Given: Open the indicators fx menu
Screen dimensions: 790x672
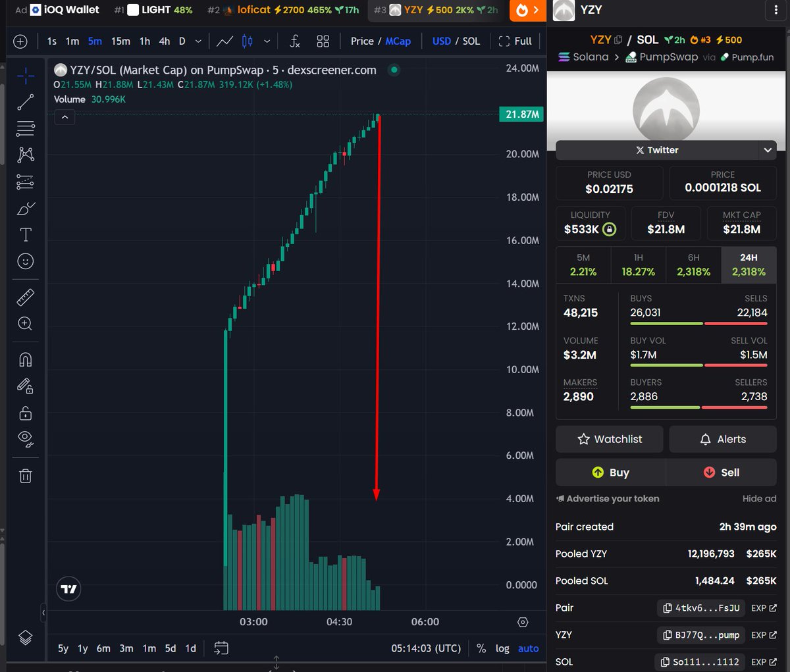Looking at the screenshot, I should pos(295,41).
